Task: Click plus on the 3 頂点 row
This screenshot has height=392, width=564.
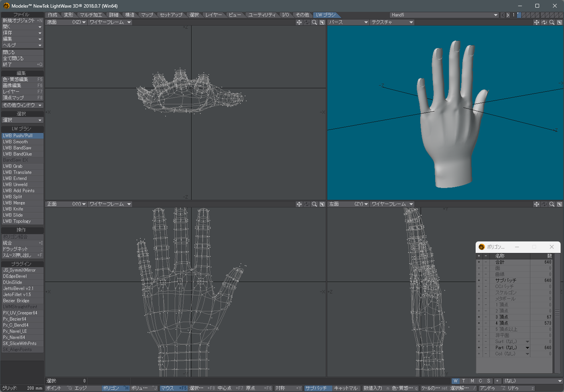Action: [479, 317]
